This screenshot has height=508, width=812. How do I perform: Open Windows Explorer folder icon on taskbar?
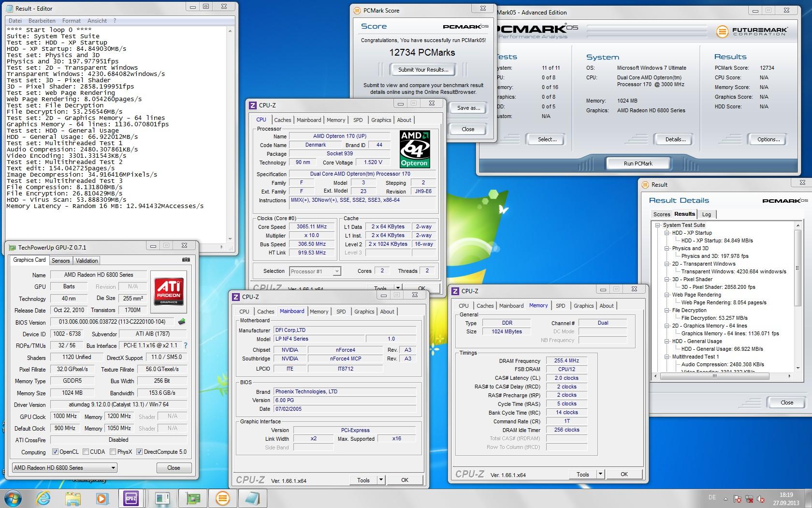tap(73, 498)
